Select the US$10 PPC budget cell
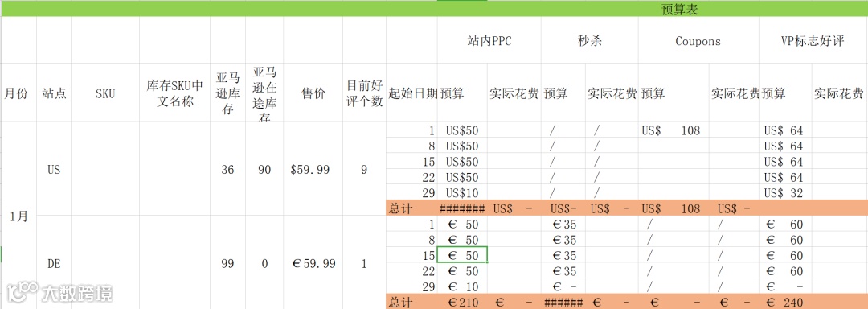This screenshot has width=868, height=309. (x=462, y=193)
